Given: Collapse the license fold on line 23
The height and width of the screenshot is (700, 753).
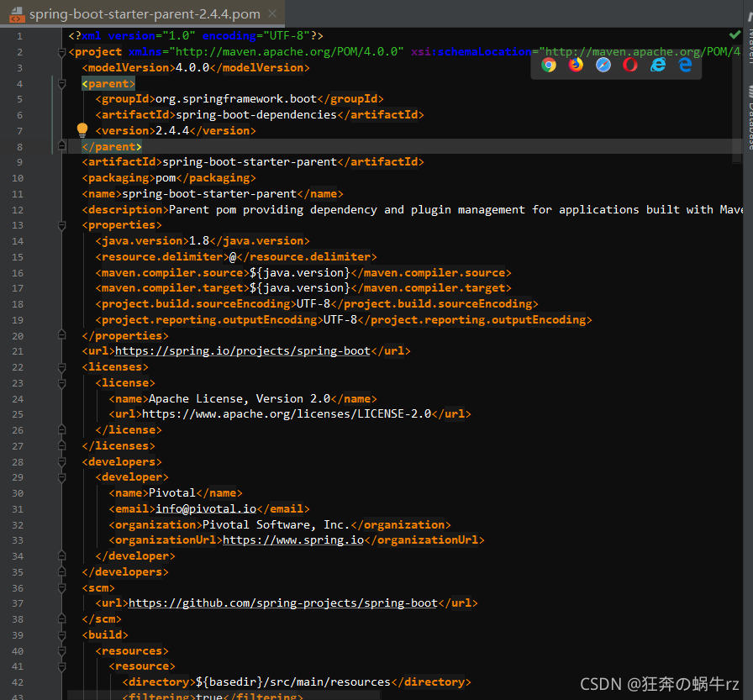Looking at the screenshot, I should click(61, 383).
